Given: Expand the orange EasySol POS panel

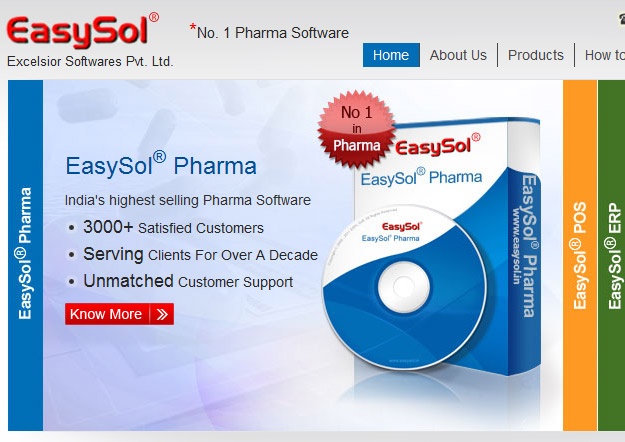Looking at the screenshot, I should [580, 255].
